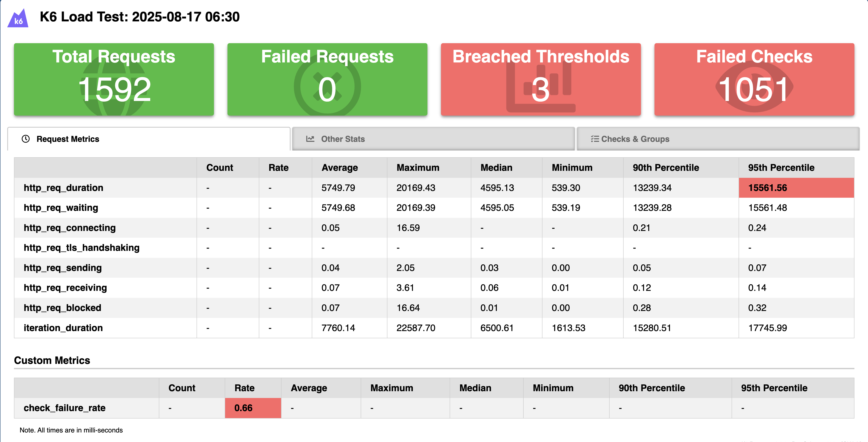Select the http_req_duration row label
868x442 pixels.
coord(63,188)
